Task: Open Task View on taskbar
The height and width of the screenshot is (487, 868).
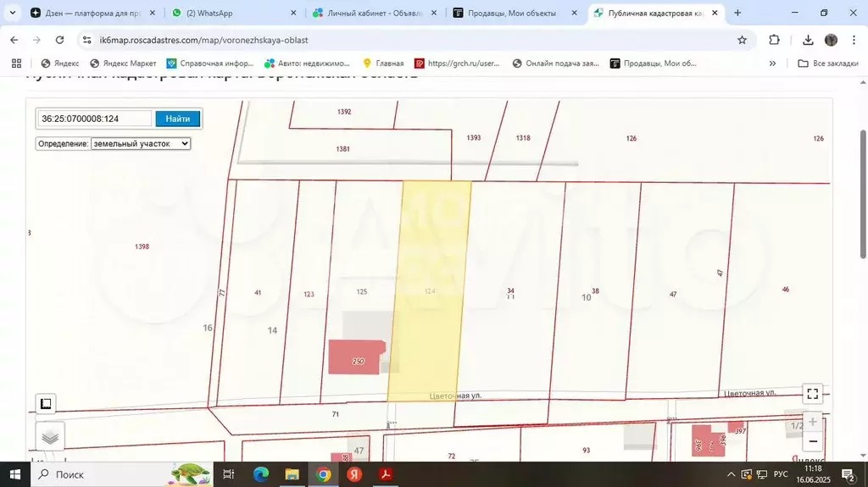Action: pos(228,474)
